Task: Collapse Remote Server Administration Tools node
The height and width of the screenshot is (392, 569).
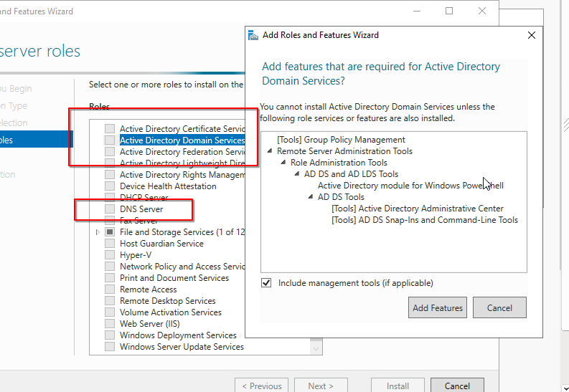Action: pos(270,150)
